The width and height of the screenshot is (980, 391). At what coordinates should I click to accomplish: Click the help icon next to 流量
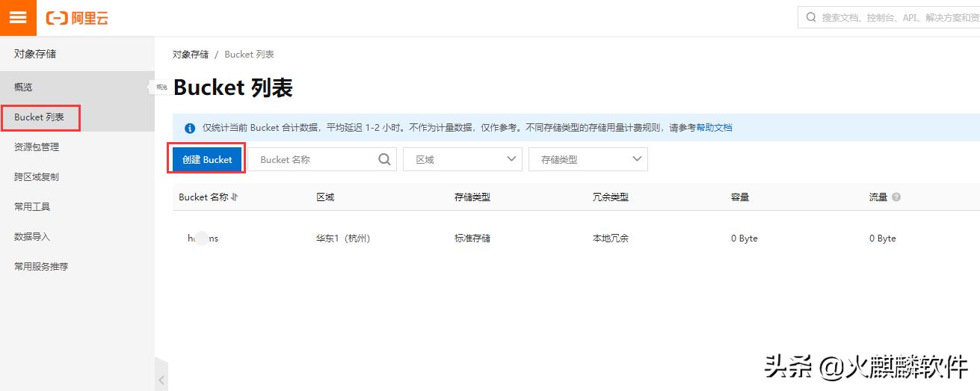[x=896, y=197]
